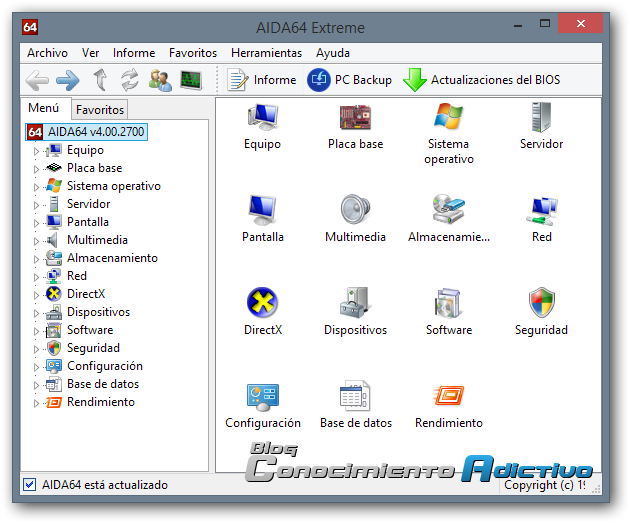
Task: Expand the Rendimiento tree node
Action: [36, 403]
